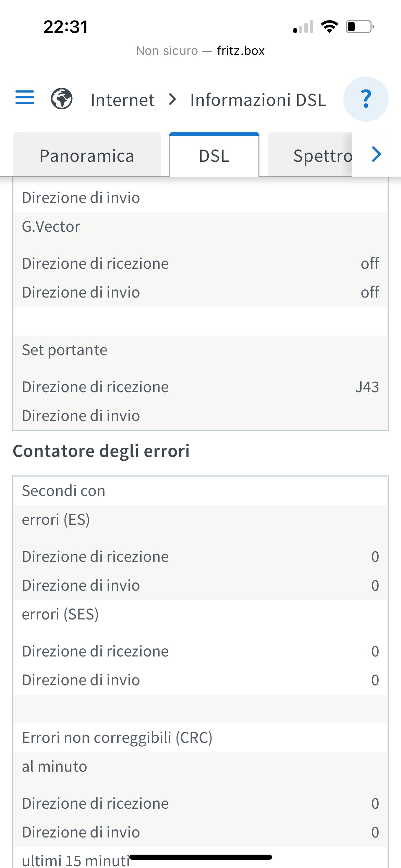Tap the cellular signal bars icon
Image resolution: width=401 pixels, height=868 pixels.
point(303,27)
